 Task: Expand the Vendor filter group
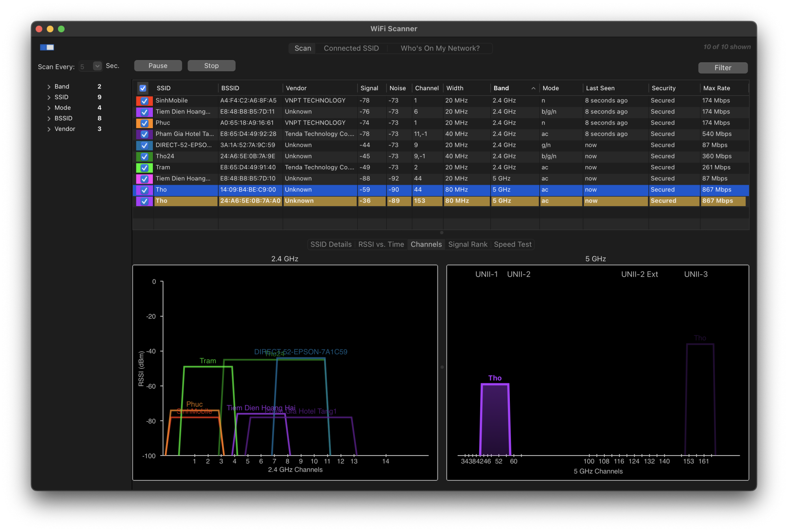[x=49, y=129]
